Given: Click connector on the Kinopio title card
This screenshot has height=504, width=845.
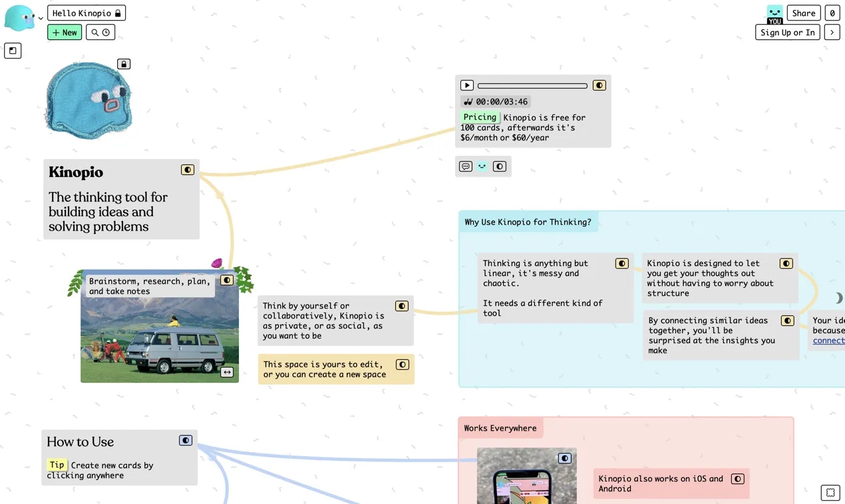Looking at the screenshot, I should 188,170.
